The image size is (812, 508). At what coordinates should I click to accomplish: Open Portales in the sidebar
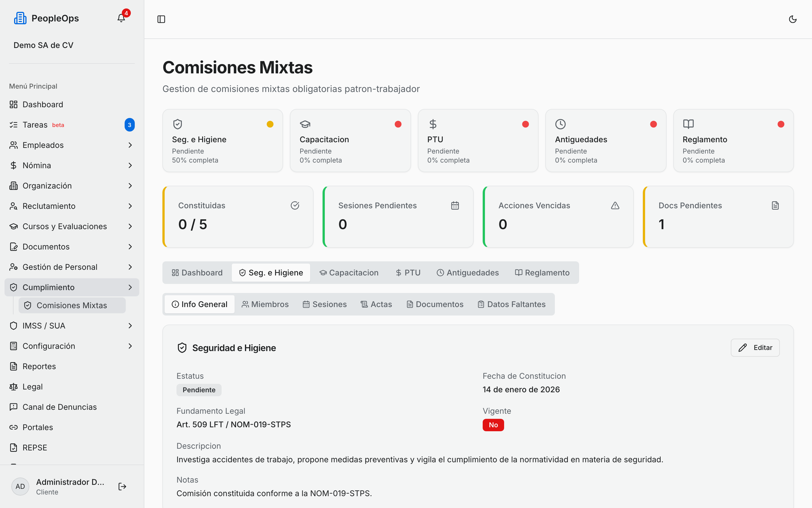tap(72, 427)
